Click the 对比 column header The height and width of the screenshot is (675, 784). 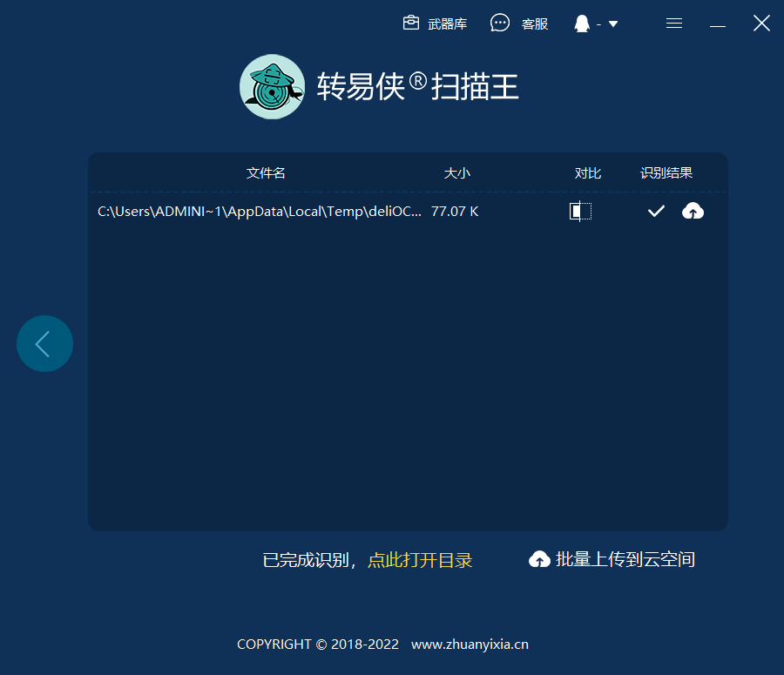pyautogui.click(x=587, y=173)
